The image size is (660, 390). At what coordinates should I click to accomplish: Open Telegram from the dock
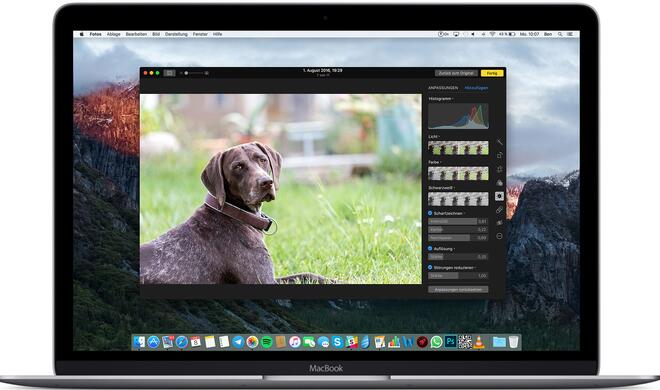coord(238,342)
